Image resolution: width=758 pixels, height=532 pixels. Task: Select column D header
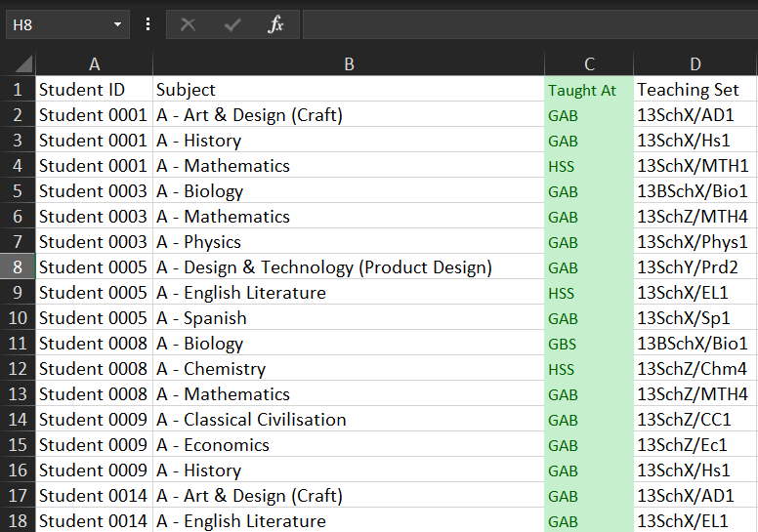click(x=695, y=63)
